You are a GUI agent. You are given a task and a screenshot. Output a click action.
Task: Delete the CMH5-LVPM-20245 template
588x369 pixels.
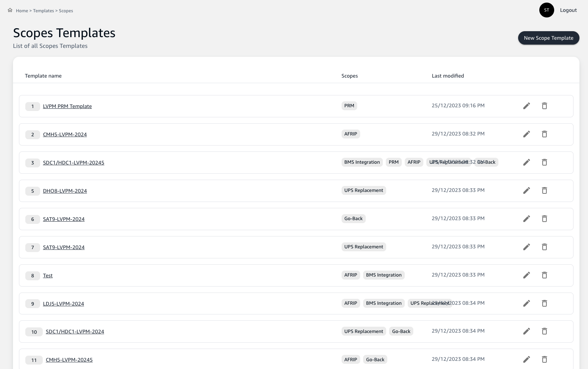[544, 359]
